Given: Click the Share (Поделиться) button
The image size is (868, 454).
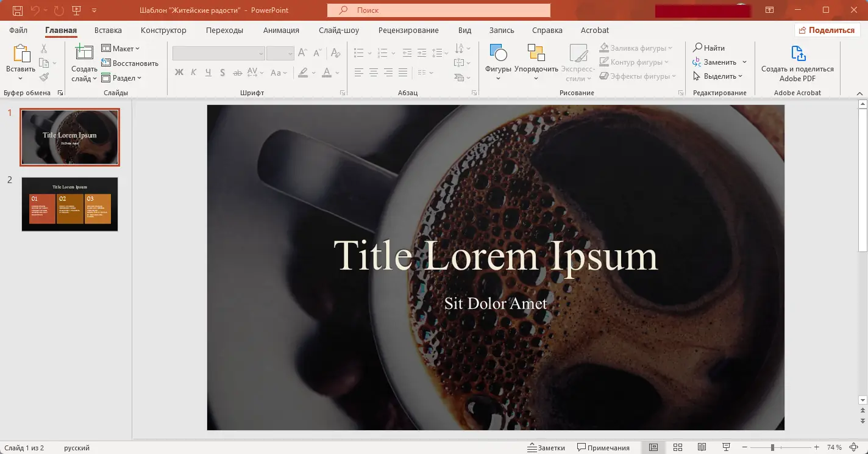Looking at the screenshot, I should 827,30.
